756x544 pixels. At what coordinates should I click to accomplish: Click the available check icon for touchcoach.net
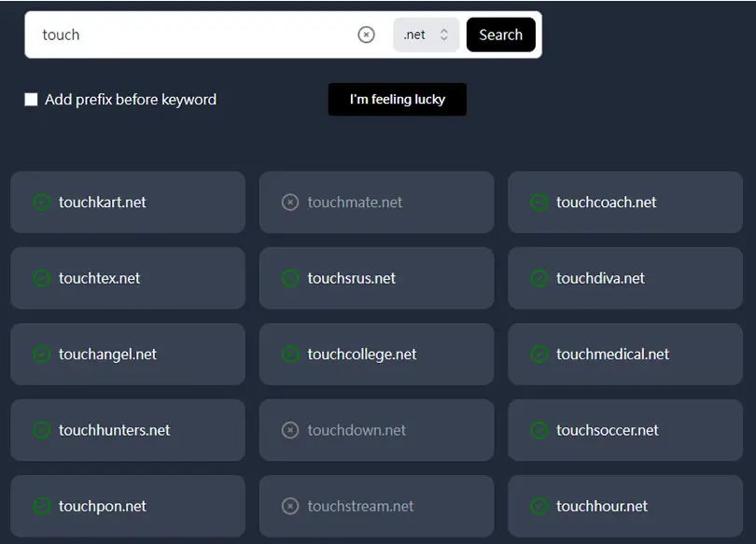pos(539,202)
